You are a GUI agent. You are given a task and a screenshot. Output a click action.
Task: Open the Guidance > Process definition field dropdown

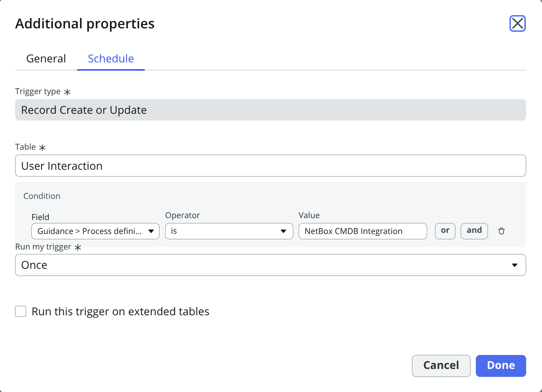point(90,231)
